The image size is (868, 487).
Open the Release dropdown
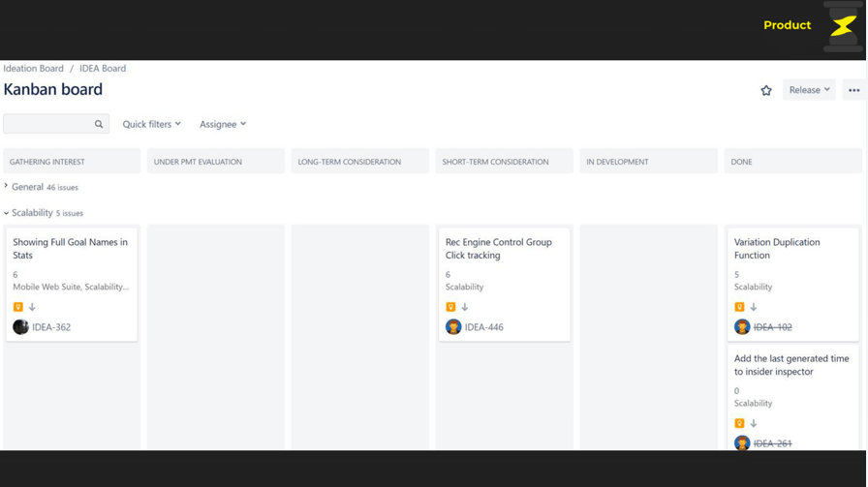coord(809,90)
